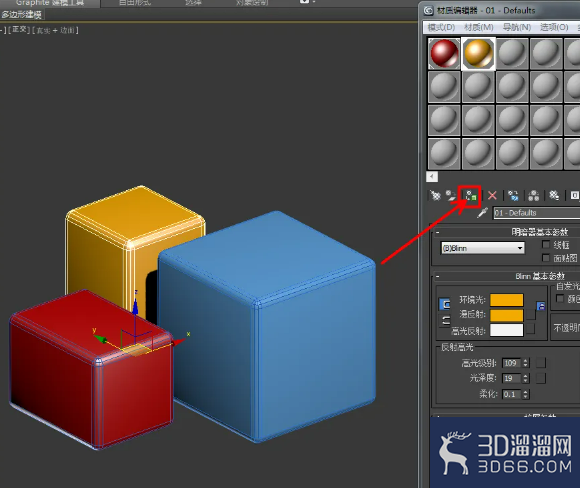Viewport: 580px width, 488px height.
Task: Select the 多边形建模 ribbon tab
Action: (x=21, y=15)
